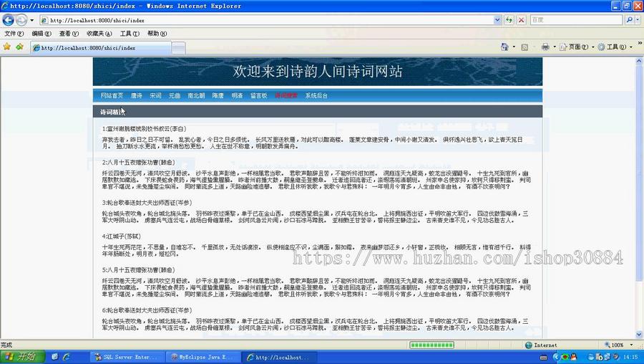Image resolution: width=644 pixels, height=364 pixels.
Task: Open the 编辑(E) menu
Action: (x=42, y=34)
